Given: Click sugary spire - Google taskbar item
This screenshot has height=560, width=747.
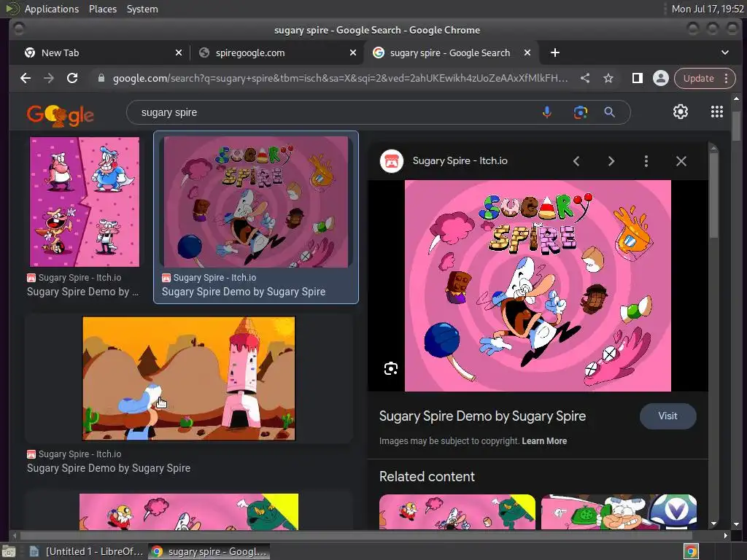Looking at the screenshot, I should [x=209, y=551].
